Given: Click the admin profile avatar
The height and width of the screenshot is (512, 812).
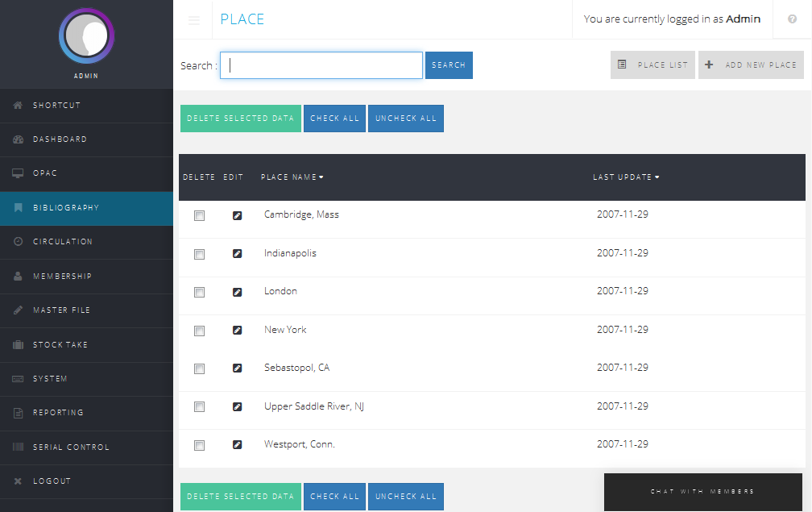Looking at the screenshot, I should (87, 36).
